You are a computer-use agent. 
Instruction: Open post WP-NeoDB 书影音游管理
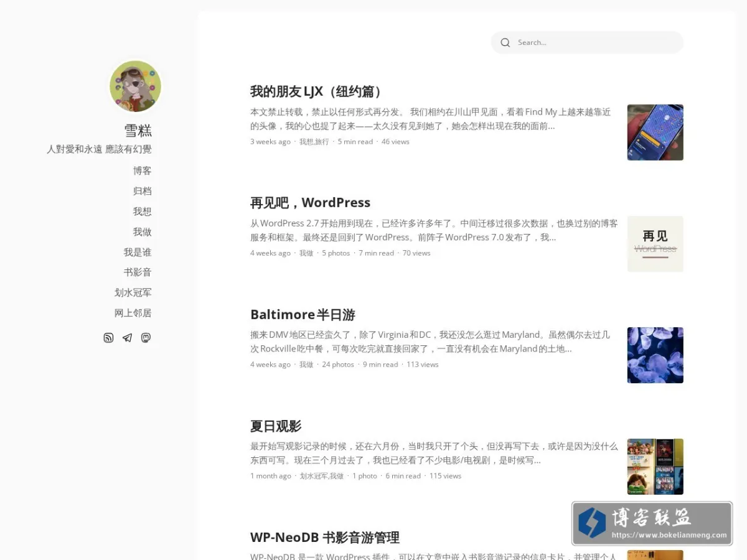tap(325, 538)
